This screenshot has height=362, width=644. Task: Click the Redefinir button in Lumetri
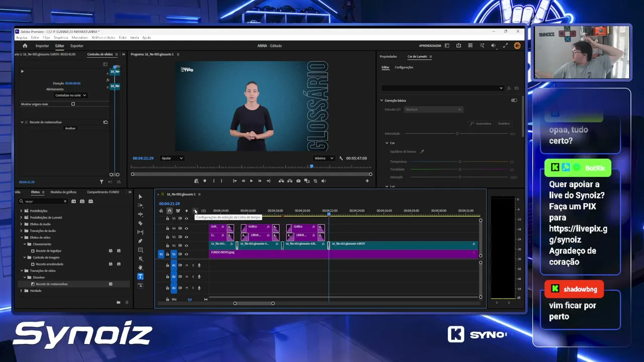point(504,123)
